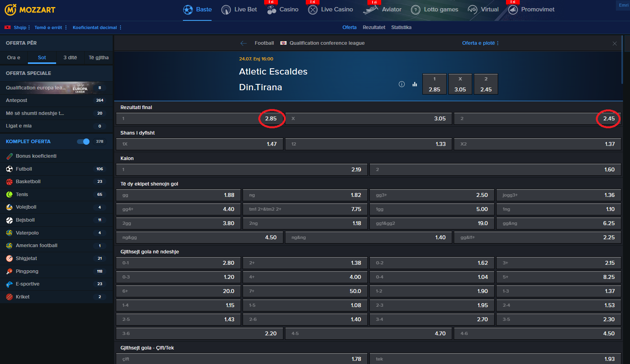Select the Futboll ball icon
Image resolution: width=630 pixels, height=364 pixels.
tap(9, 169)
